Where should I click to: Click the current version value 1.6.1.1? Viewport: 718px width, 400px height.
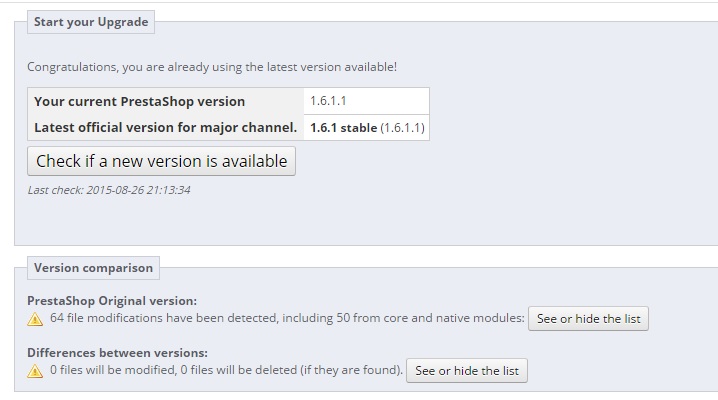click(328, 101)
